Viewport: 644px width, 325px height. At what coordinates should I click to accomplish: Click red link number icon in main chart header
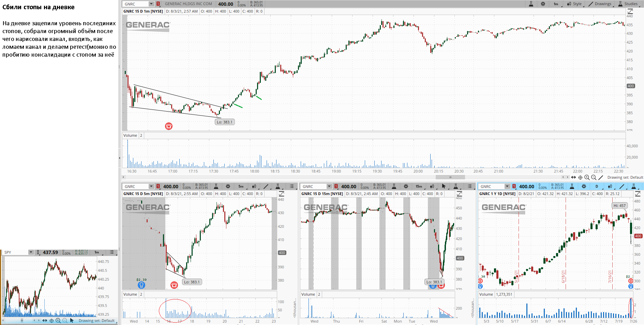coord(158,4)
